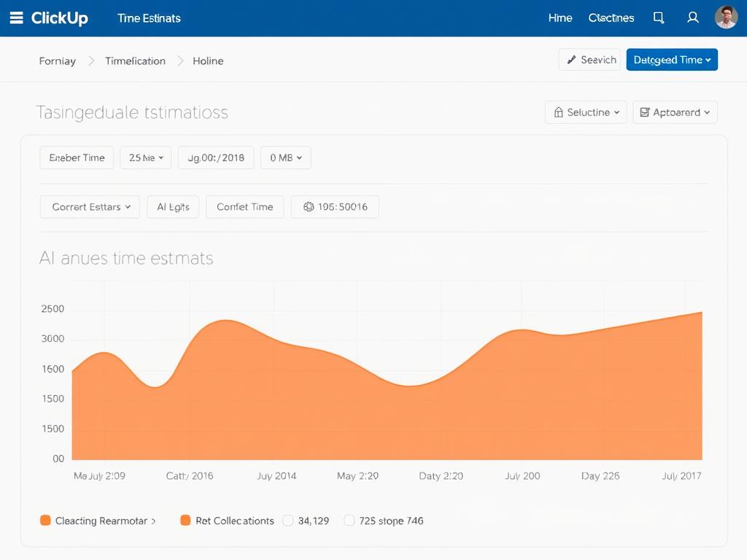Viewport: 747px width, 560px height.
Task: Open the Datogead Time dropdown
Action: (x=672, y=60)
